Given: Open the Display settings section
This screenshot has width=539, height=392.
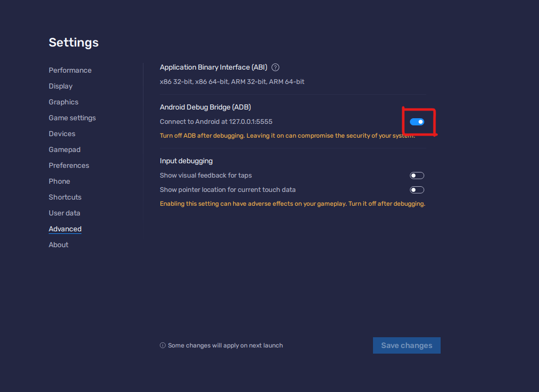Looking at the screenshot, I should (60, 86).
